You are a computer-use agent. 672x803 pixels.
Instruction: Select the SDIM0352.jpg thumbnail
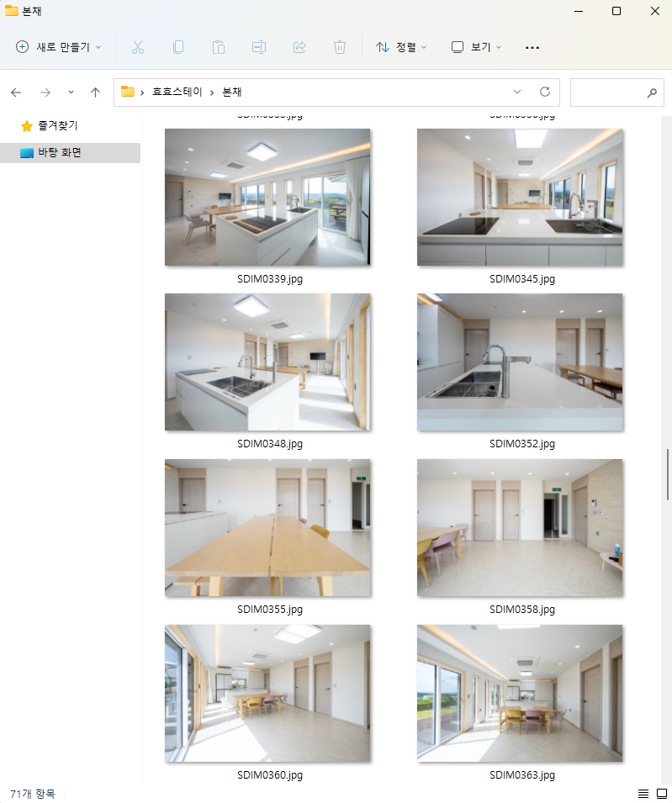pos(520,362)
